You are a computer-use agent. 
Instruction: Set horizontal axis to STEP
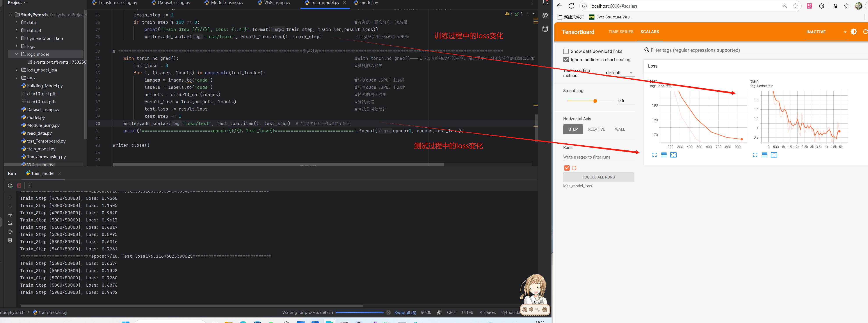point(573,129)
